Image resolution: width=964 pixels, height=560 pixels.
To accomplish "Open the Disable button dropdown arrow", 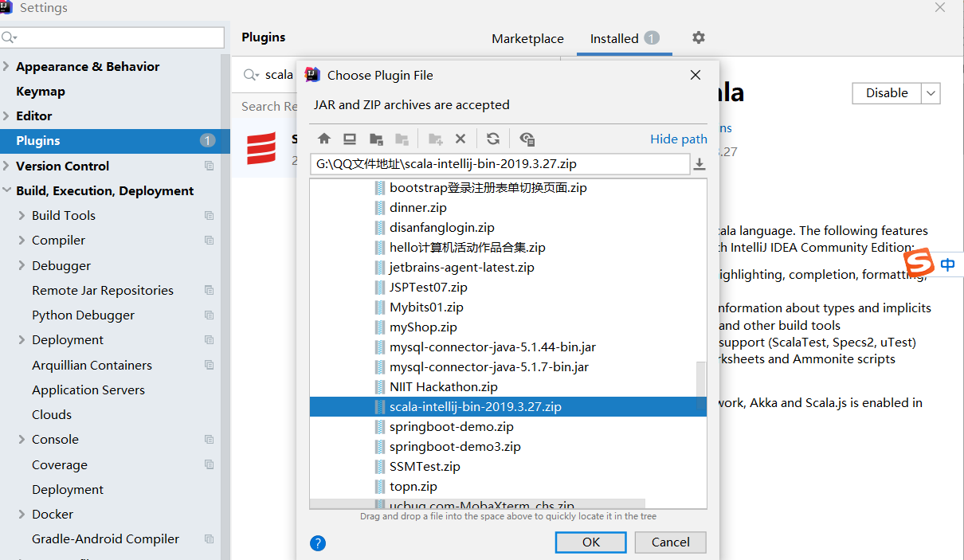I will [931, 93].
